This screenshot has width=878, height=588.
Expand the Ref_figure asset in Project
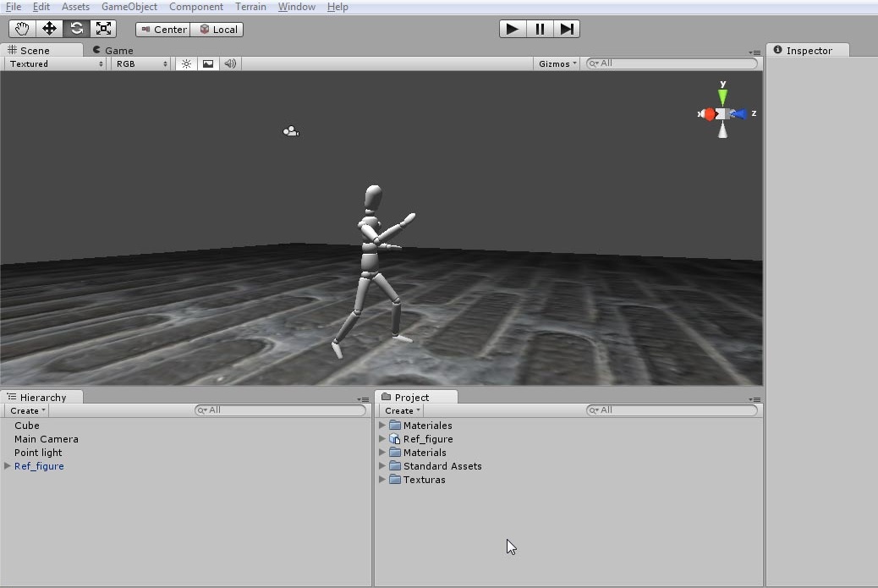[x=381, y=438]
